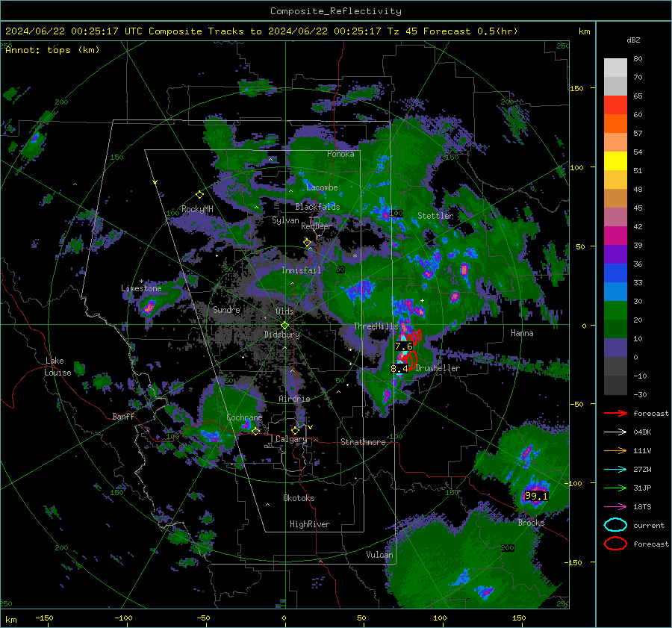Screen dimensions: 672x628
Task: Click the red 60 dBZ color swatch
Action: pos(615,105)
